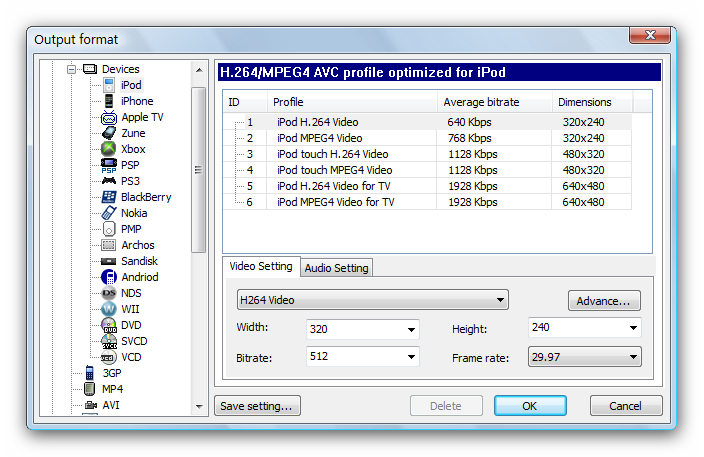Click the Cancel button
This screenshot has width=704, height=457.
click(x=625, y=406)
